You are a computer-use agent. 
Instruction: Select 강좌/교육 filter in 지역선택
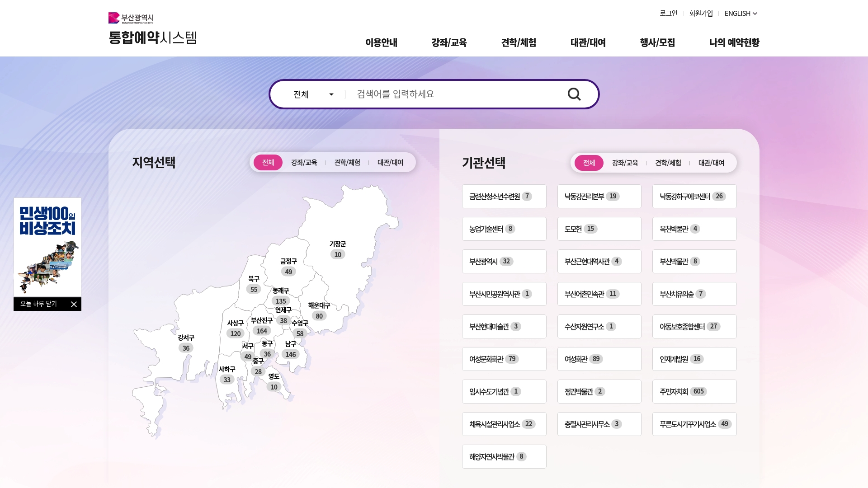coord(304,162)
